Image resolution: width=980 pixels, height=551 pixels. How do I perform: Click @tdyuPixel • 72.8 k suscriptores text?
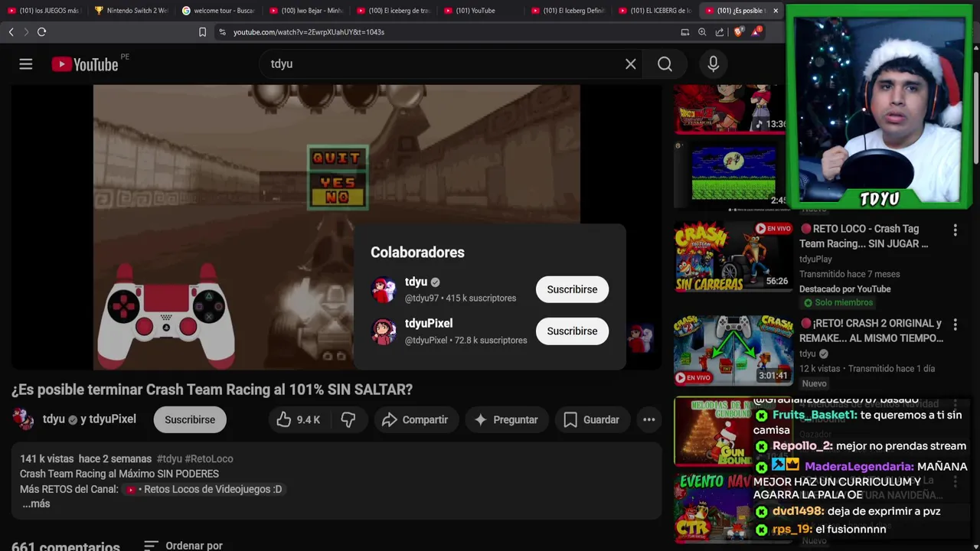pyautogui.click(x=465, y=340)
